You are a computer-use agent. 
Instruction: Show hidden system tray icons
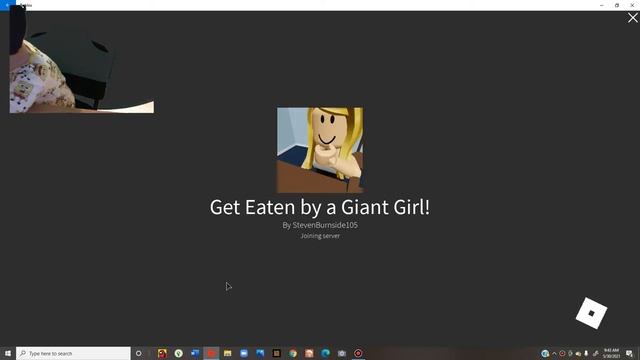point(554,353)
